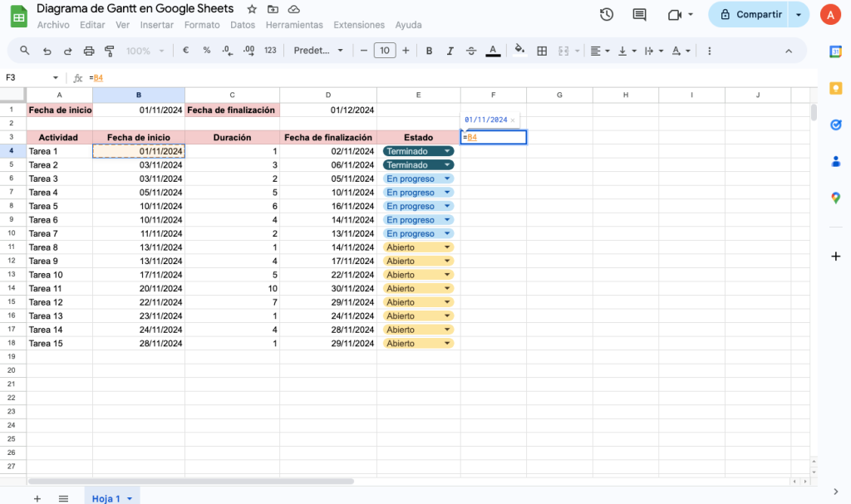The width and height of the screenshot is (851, 504).
Task: Click the Increase decimal places icon
Action: pos(248,51)
